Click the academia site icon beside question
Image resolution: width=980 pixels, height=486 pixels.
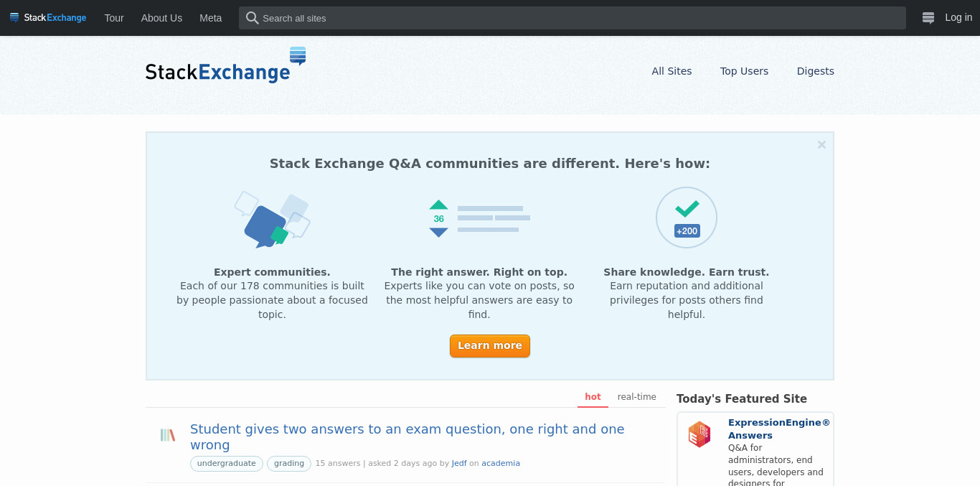coord(168,435)
